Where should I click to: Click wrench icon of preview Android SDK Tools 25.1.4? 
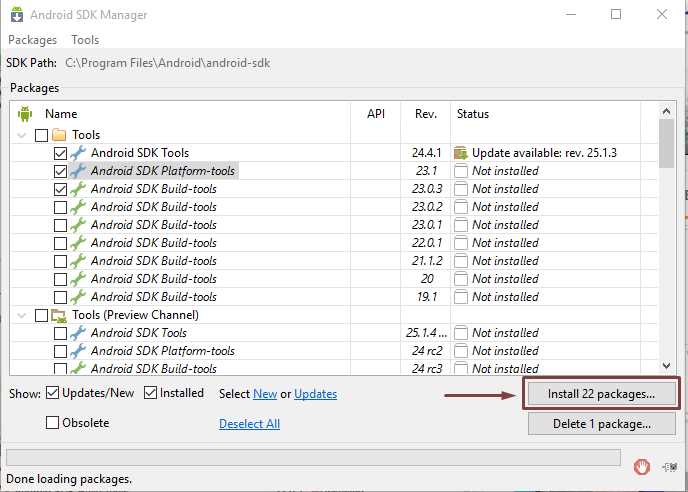point(78,333)
